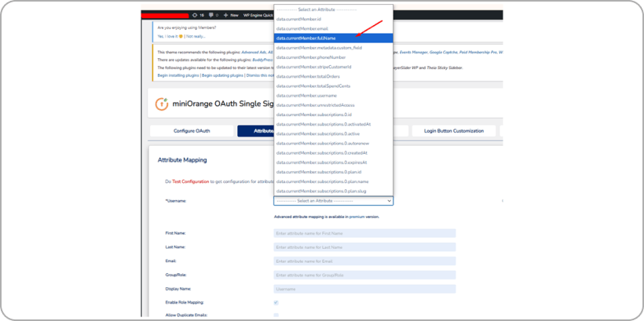Select subscriptions.0.activatedAt option
Viewport: 644px width, 321px height.
[334, 124]
